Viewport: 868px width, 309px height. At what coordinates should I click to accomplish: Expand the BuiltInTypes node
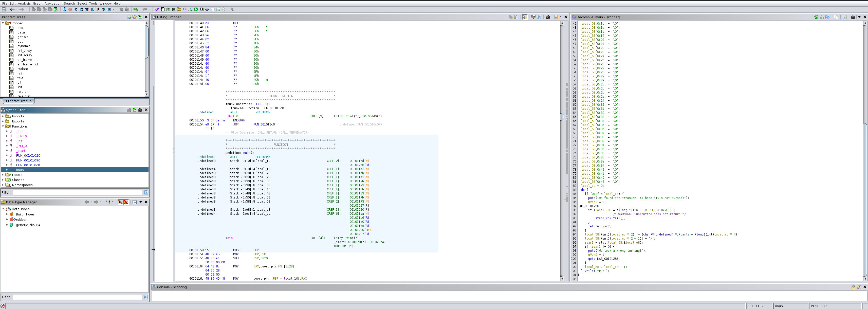click(7, 214)
